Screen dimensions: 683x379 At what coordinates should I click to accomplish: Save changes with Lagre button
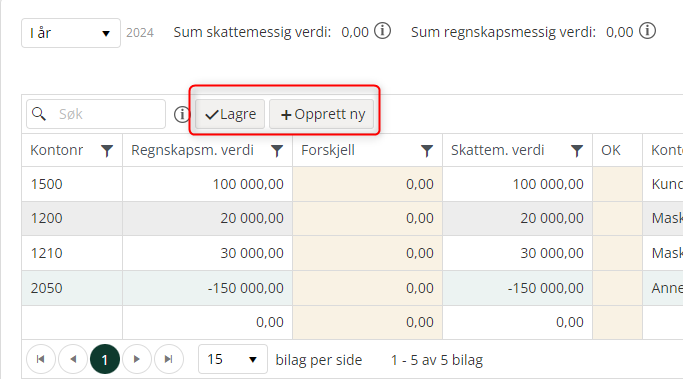[x=230, y=114]
